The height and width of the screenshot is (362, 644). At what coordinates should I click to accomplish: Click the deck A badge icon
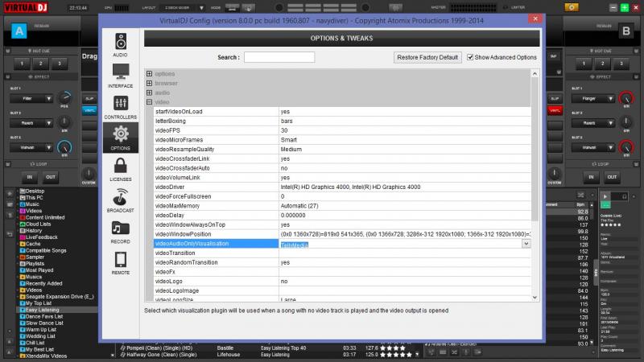point(19,31)
